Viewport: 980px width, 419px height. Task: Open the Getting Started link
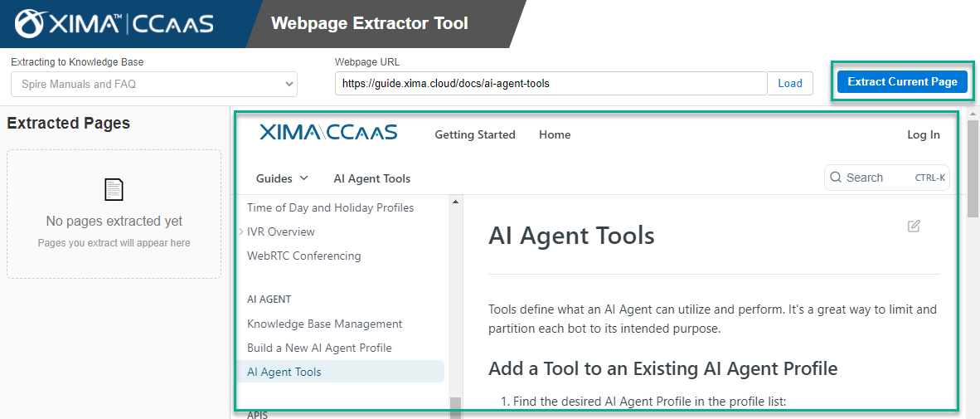(x=475, y=134)
